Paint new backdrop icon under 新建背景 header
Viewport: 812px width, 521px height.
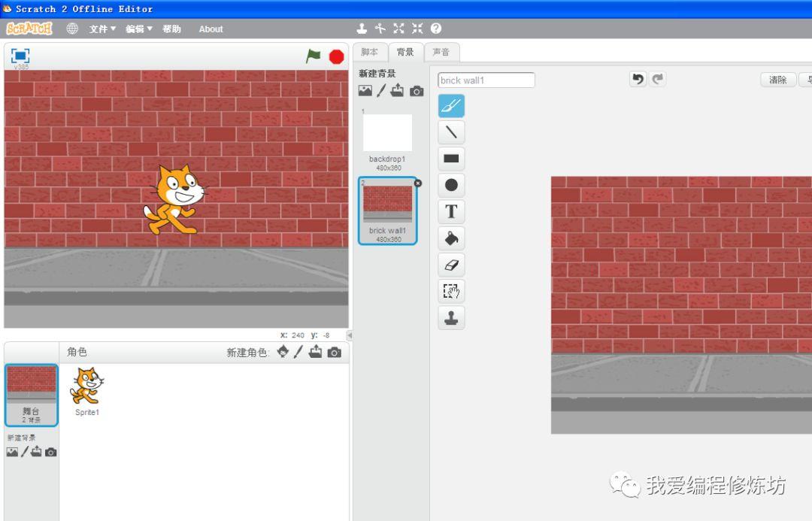pyautogui.click(x=381, y=91)
